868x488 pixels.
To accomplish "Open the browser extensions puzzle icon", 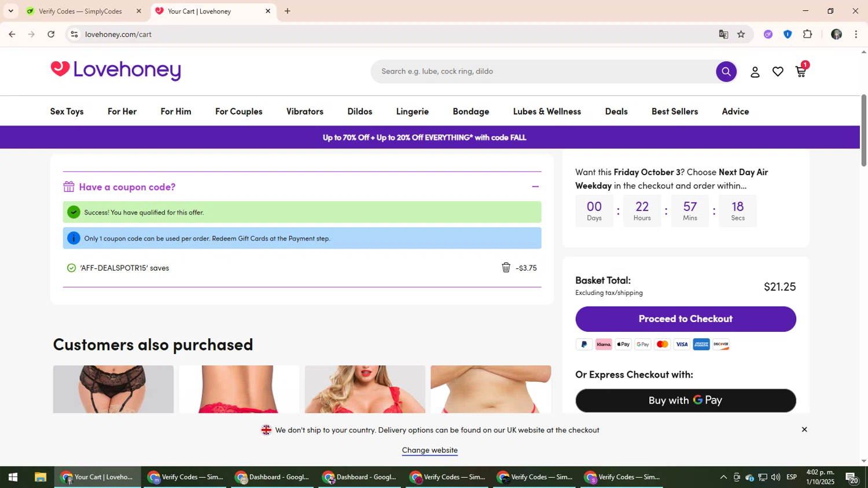I will click(x=808, y=35).
